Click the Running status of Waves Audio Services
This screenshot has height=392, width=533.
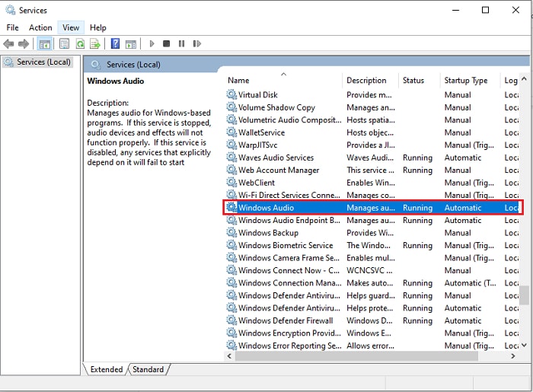pos(417,158)
